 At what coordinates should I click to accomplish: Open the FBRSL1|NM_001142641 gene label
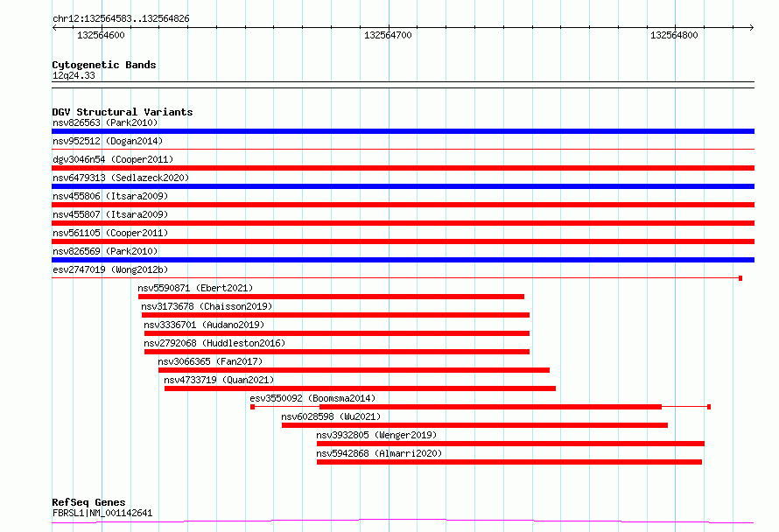click(x=102, y=513)
